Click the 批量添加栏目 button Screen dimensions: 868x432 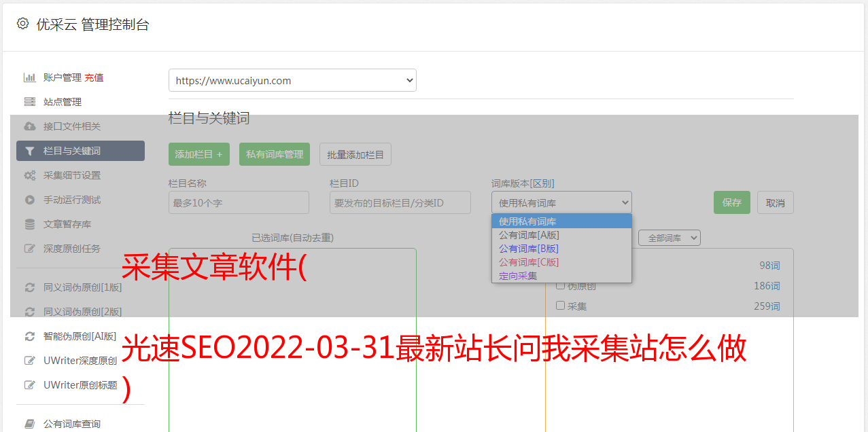click(x=355, y=154)
